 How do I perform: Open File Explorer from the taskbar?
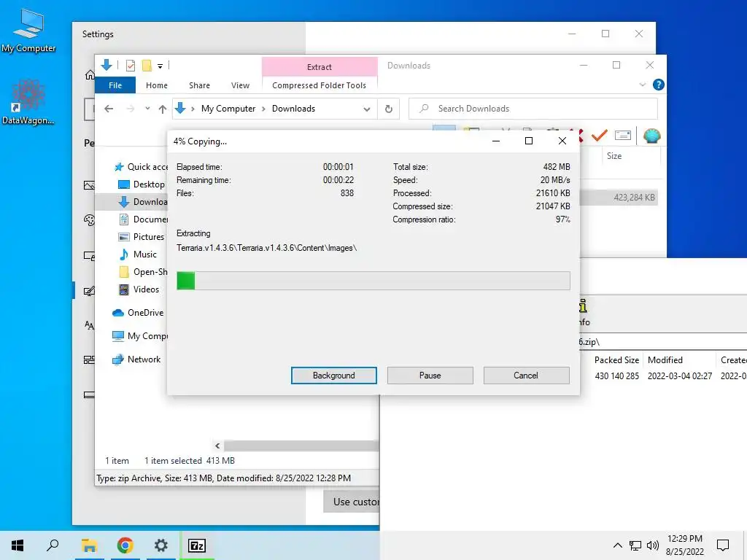coord(89,545)
